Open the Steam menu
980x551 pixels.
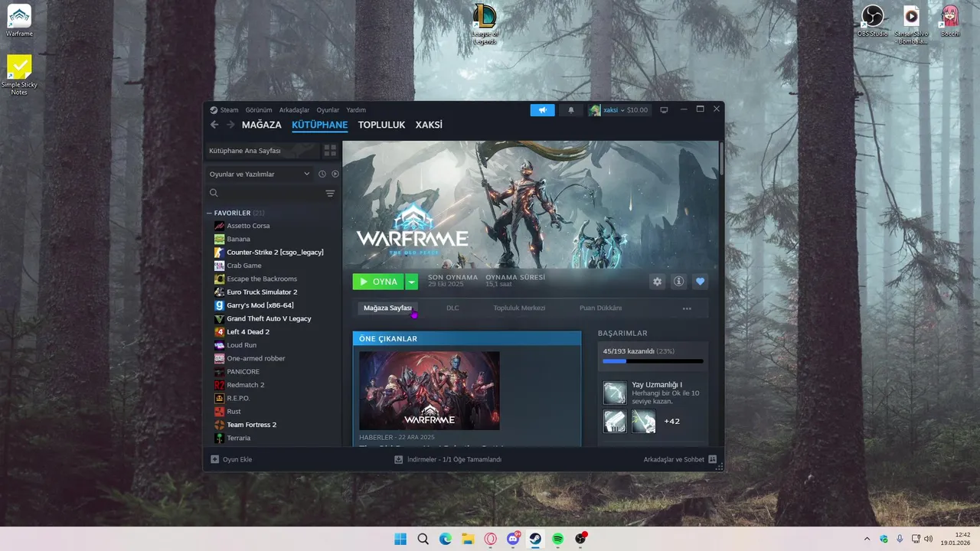230,109
